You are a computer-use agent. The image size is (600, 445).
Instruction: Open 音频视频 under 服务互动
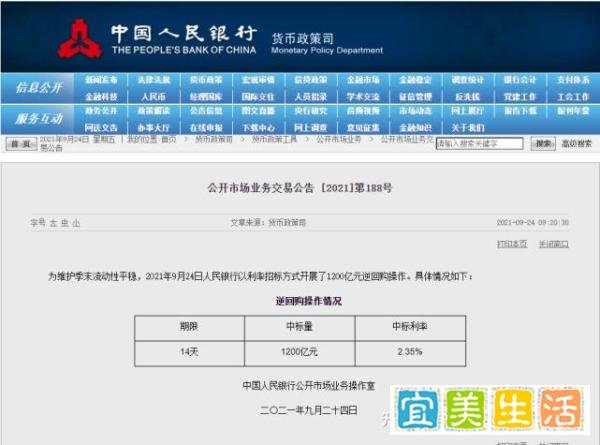tap(363, 111)
